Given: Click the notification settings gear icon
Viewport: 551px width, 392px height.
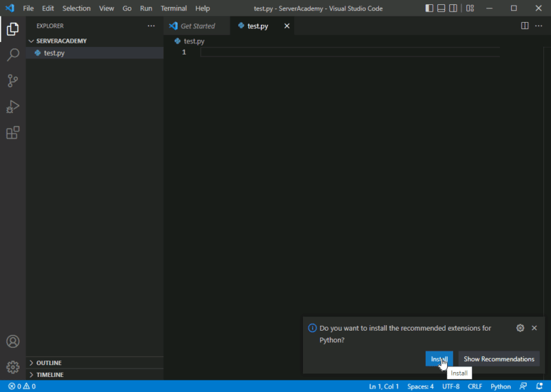Looking at the screenshot, I should coord(520,328).
